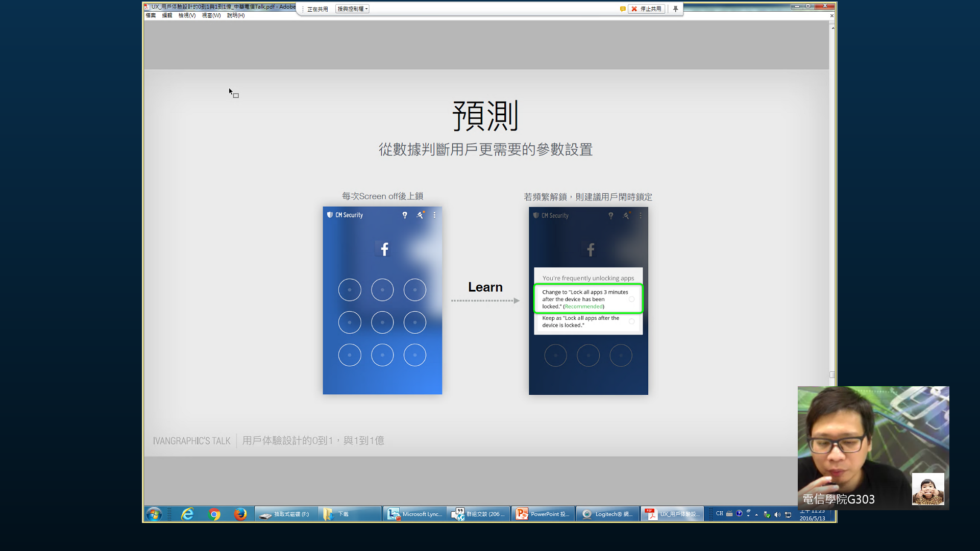Click the three-dot menu in CM Security app
The height and width of the screenshot is (551, 980).
[434, 215]
